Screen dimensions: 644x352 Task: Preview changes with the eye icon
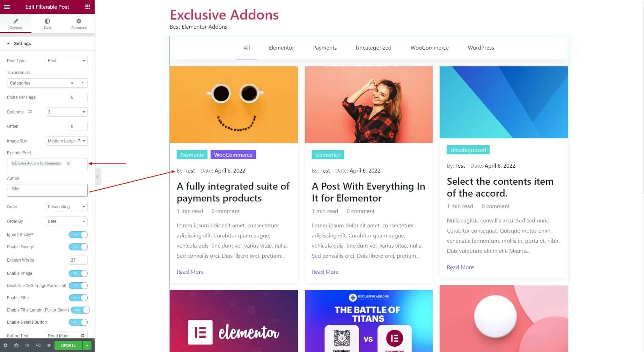pyautogui.click(x=49, y=345)
